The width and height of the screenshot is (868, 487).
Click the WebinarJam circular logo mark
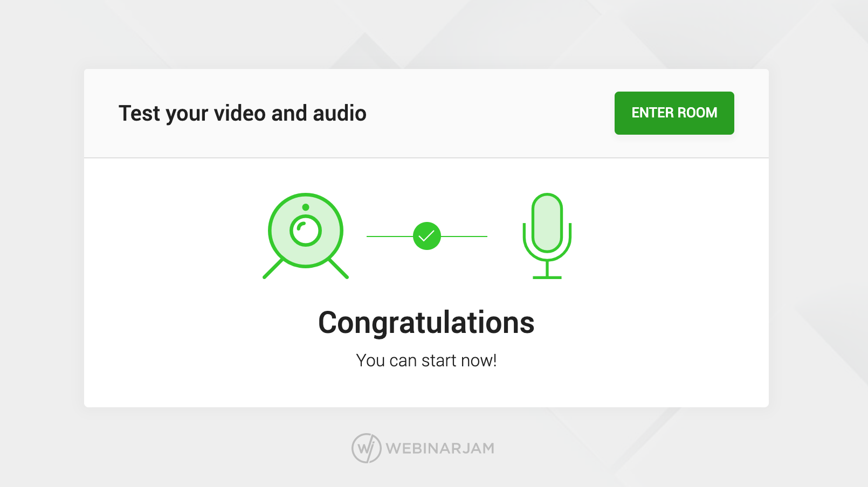(x=367, y=448)
